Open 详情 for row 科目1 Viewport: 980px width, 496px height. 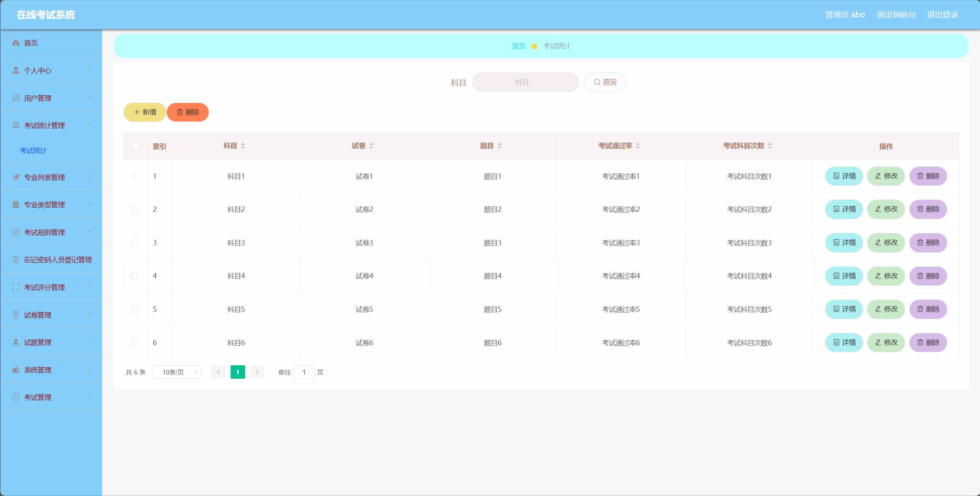pos(844,176)
